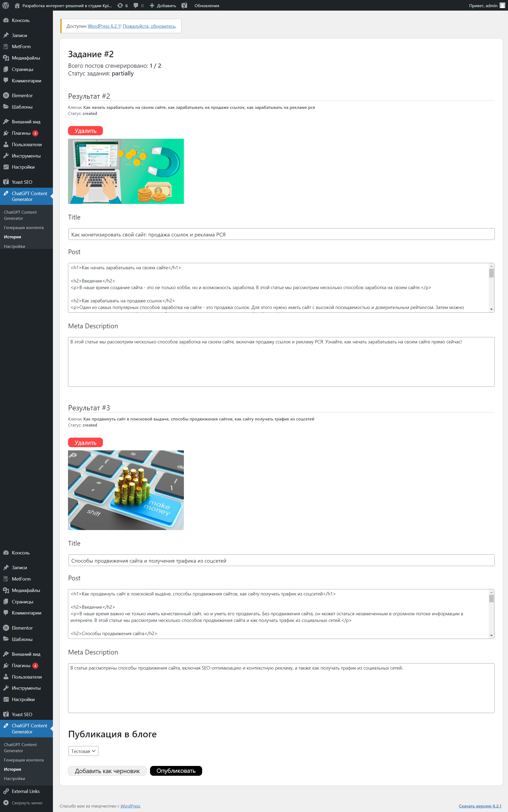Viewport: 508px width, 812px height.
Task: Open Генерация контента submenu item
Action: tap(24, 227)
